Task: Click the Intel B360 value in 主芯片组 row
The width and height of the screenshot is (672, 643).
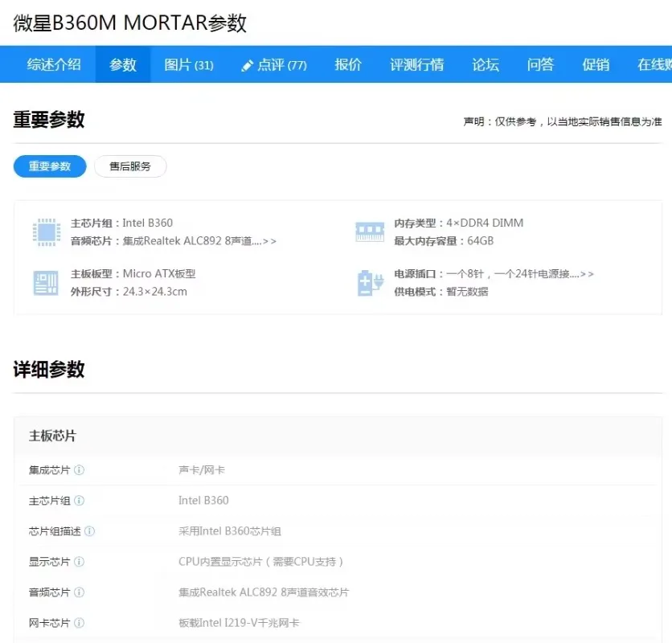Action: pos(203,501)
